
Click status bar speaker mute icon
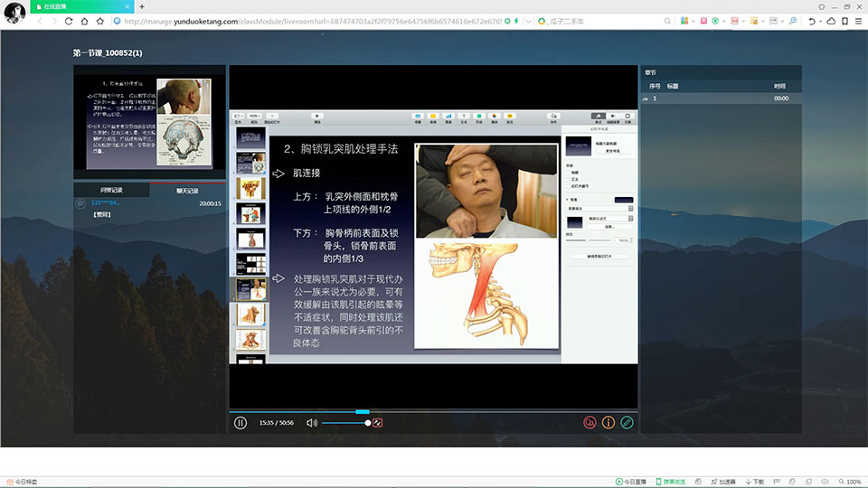pos(825,482)
